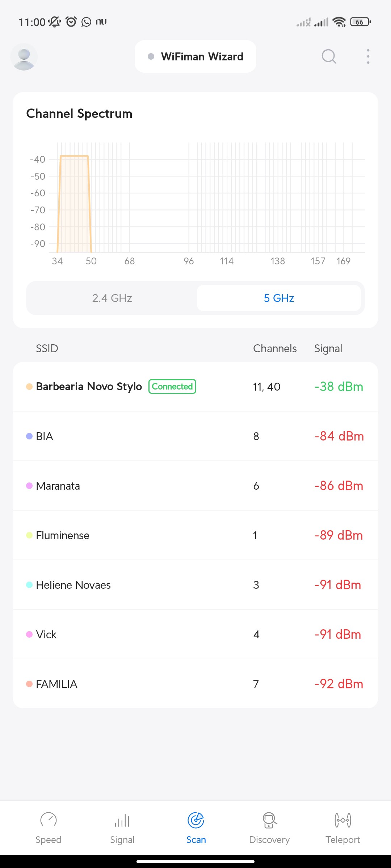This screenshot has height=868, width=391.
Task: Switch spectrum to 2.4 GHz band
Action: [x=112, y=298]
